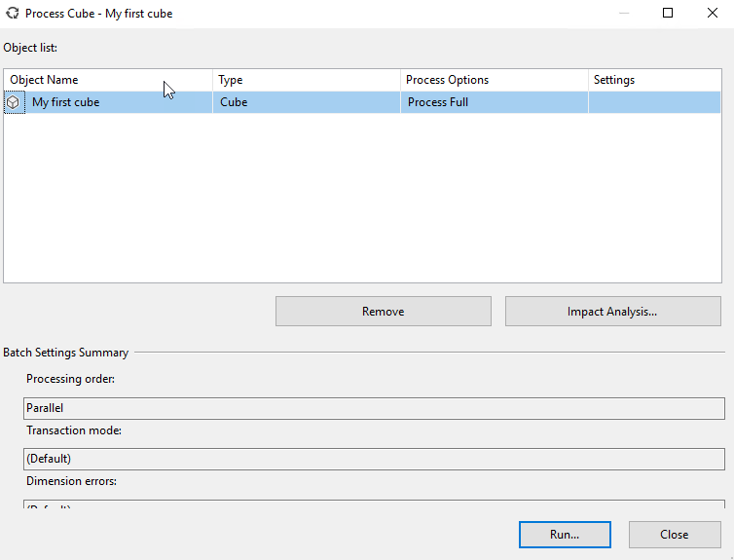This screenshot has width=734, height=560.
Task: Click the Parallel processing order field
Action: coord(374,408)
